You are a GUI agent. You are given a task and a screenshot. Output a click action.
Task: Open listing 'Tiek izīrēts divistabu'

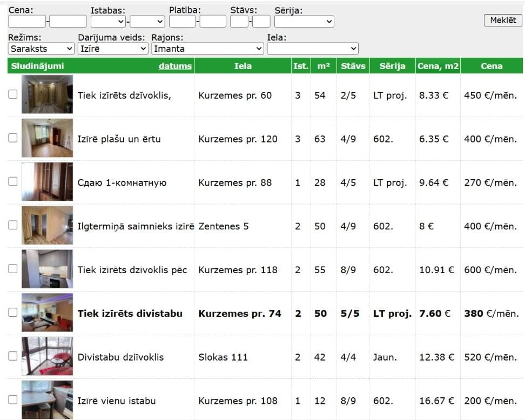point(130,314)
